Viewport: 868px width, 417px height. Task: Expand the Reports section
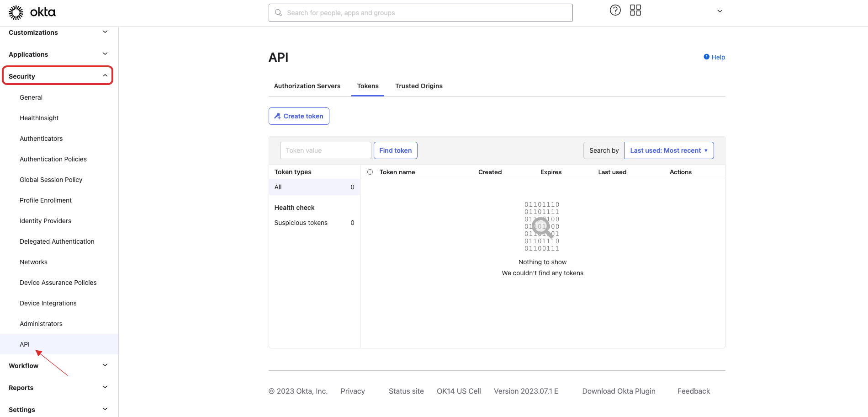pos(58,388)
